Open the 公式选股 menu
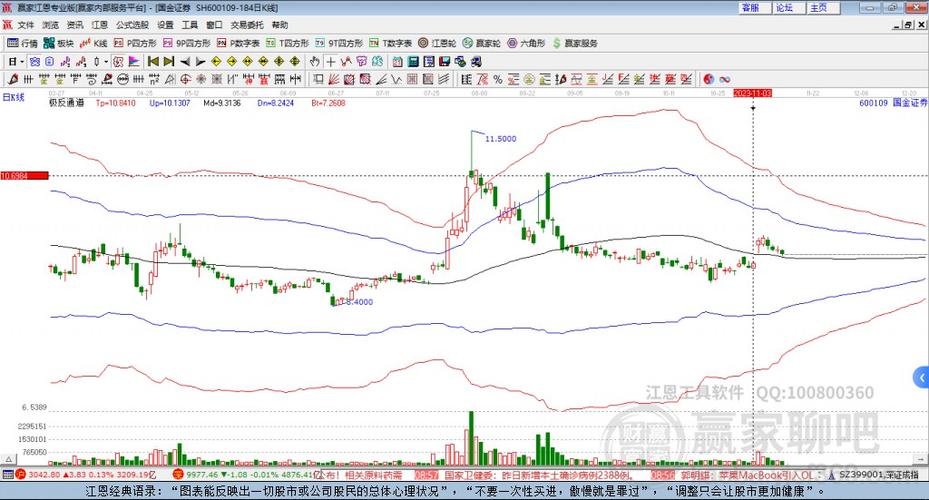 pos(132,25)
